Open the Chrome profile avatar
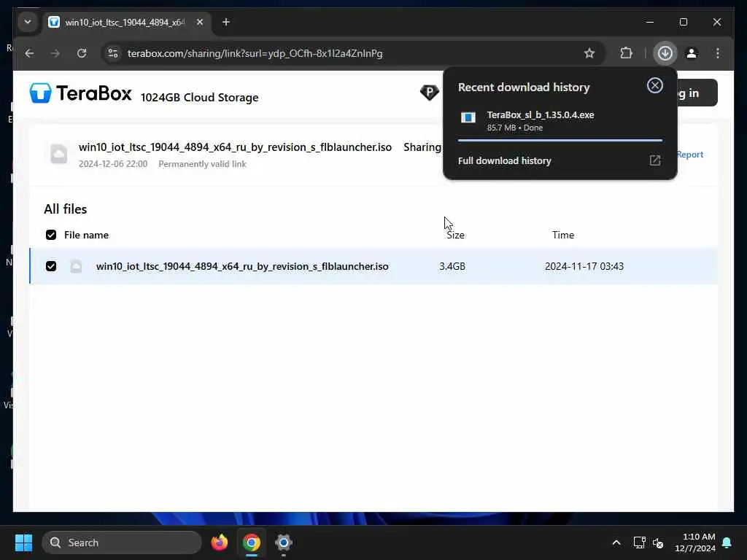This screenshot has height=560, width=747. pyautogui.click(x=692, y=53)
